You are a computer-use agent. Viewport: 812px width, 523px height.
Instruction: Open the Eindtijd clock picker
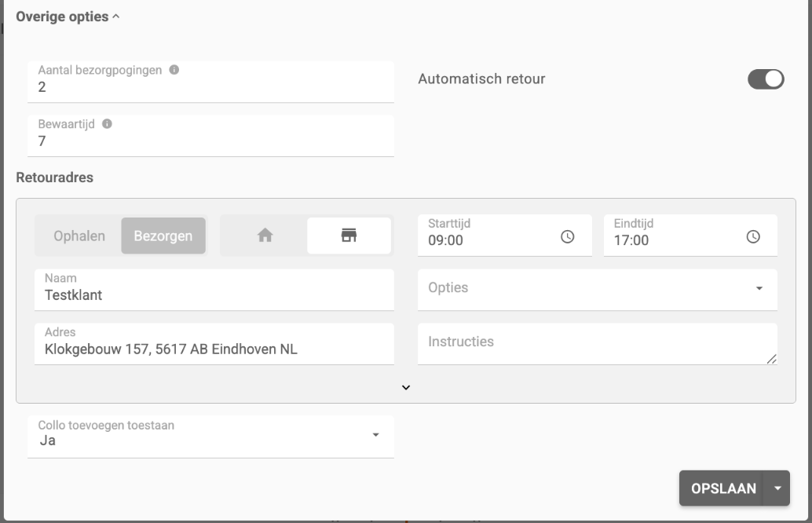(x=753, y=236)
